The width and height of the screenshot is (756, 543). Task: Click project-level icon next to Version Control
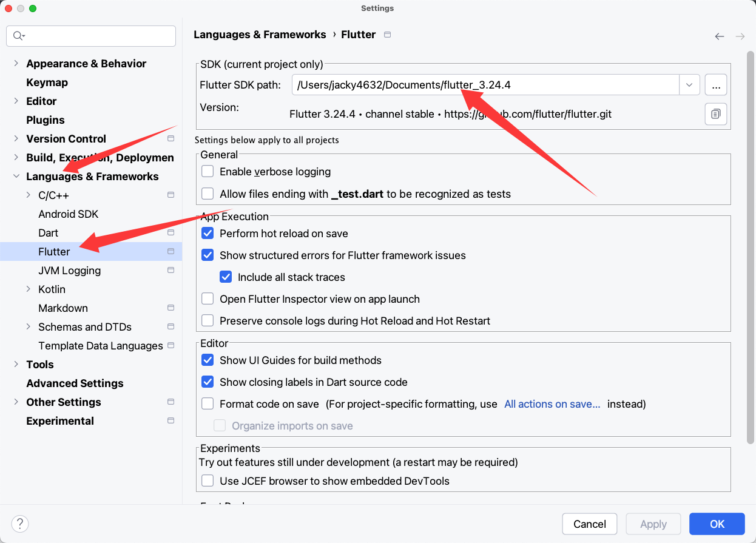click(x=170, y=139)
